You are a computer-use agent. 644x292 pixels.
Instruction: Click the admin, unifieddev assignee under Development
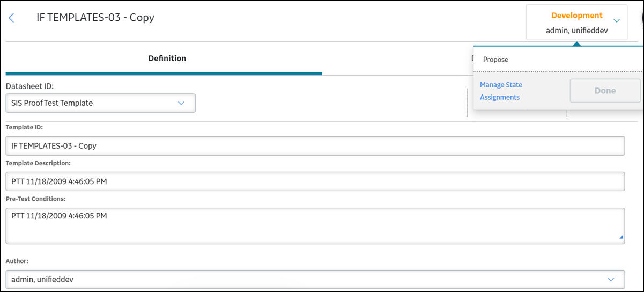coord(576,31)
